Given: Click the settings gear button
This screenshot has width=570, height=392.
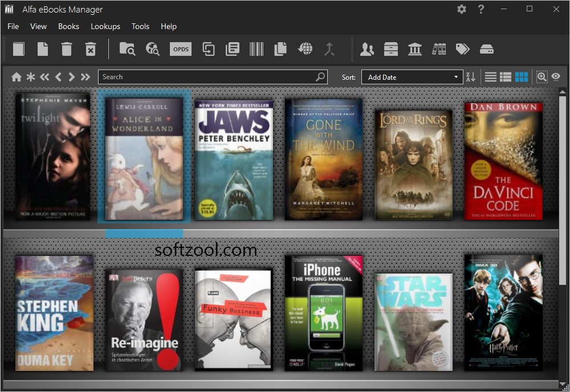Looking at the screenshot, I should pos(462,9).
